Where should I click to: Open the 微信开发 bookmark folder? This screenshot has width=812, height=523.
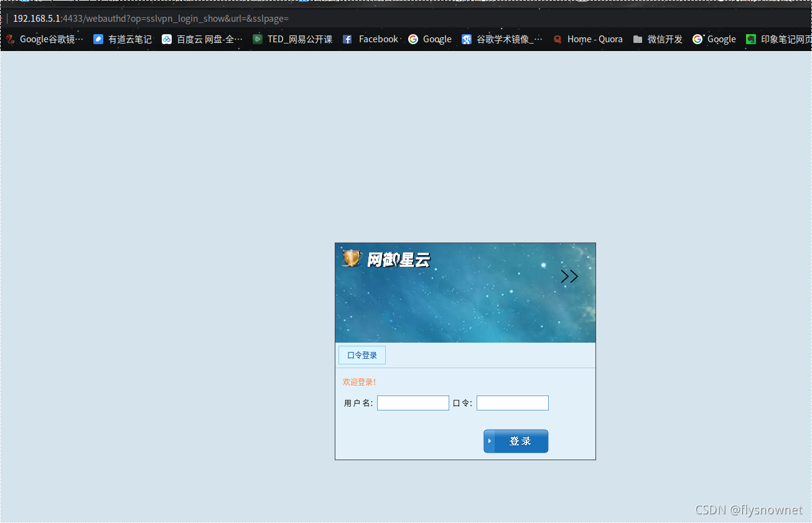(658, 39)
